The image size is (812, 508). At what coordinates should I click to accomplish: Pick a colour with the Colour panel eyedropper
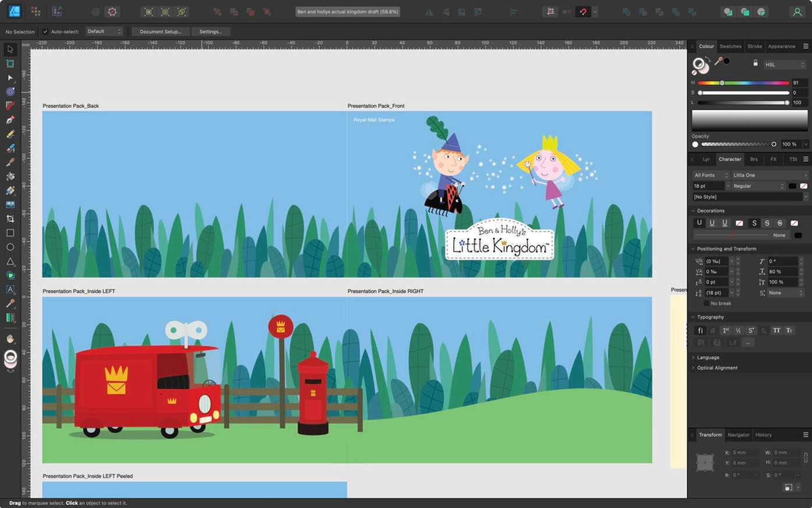[719, 61]
